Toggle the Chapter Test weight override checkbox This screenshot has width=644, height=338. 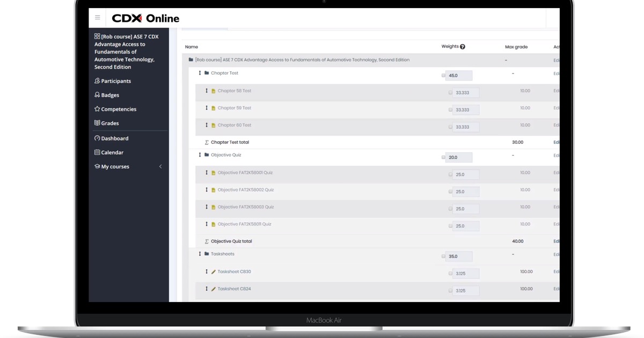(443, 76)
